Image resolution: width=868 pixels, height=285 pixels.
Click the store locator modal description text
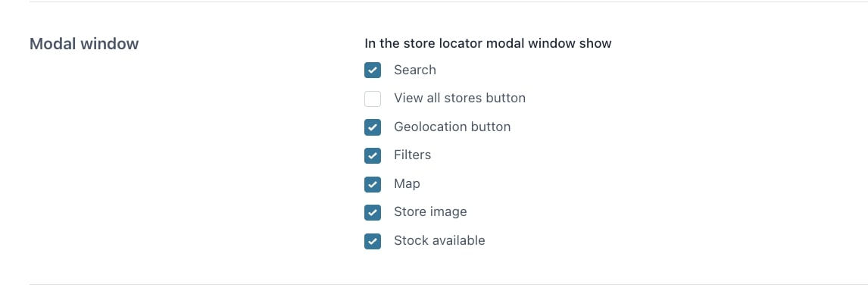(489, 43)
